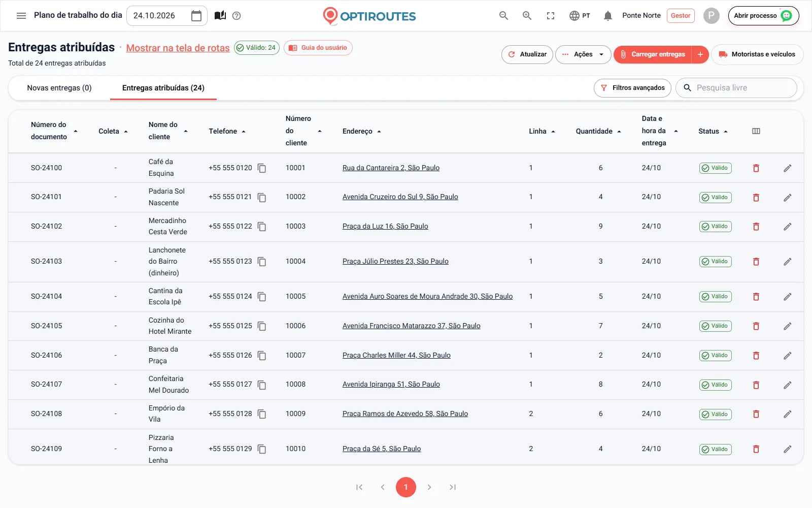
Task: Open address Avenida Ipiranga 51 link
Action: tap(391, 385)
